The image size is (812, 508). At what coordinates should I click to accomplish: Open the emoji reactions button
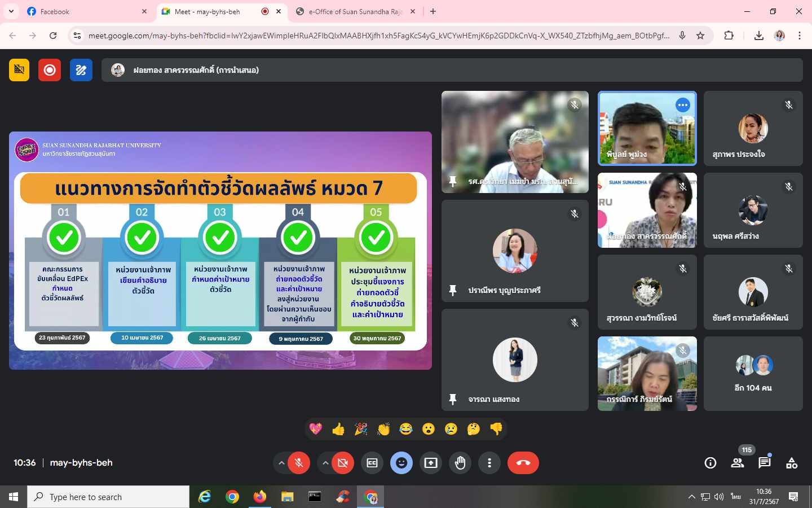(401, 463)
